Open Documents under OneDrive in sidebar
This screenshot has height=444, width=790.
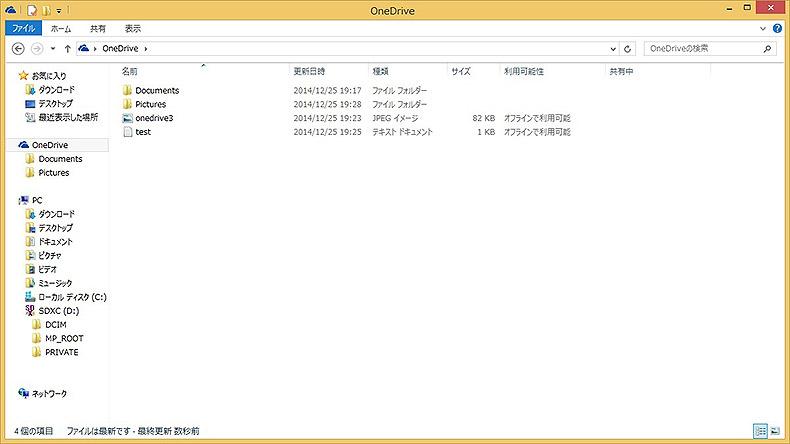click(60, 159)
